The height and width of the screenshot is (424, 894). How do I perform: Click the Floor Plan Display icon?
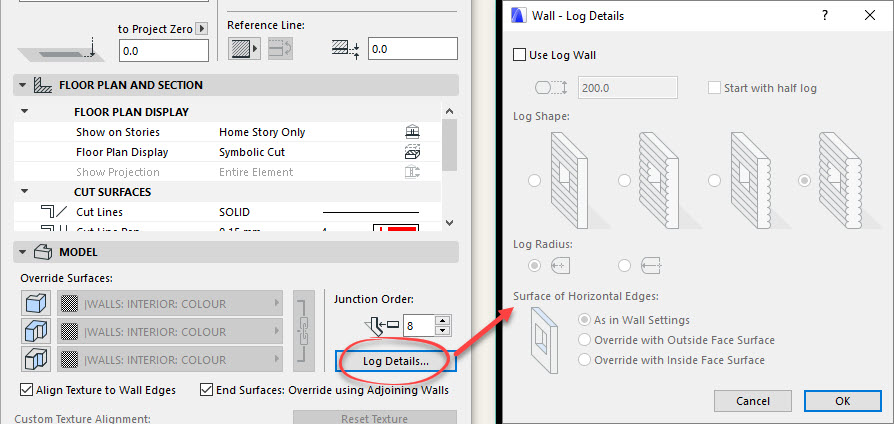[411, 152]
